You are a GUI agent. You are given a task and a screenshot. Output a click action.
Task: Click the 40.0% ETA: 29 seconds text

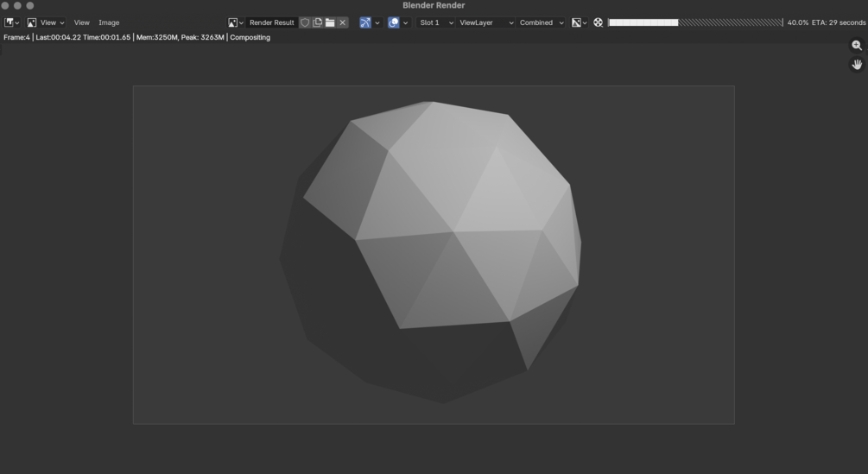827,22
